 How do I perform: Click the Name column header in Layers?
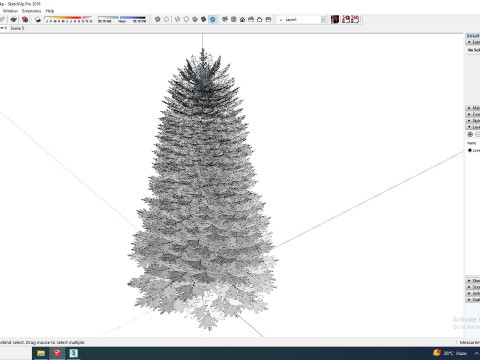(x=471, y=143)
